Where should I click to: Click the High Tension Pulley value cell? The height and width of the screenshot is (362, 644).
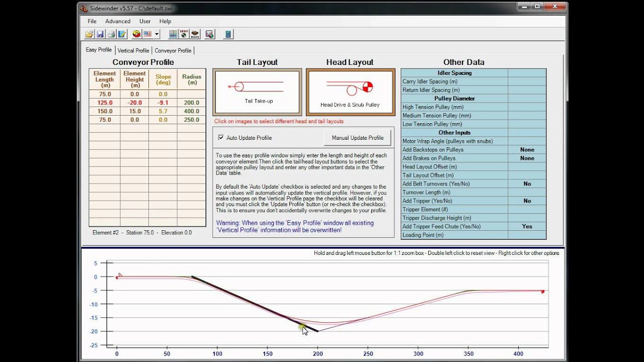[x=527, y=107]
